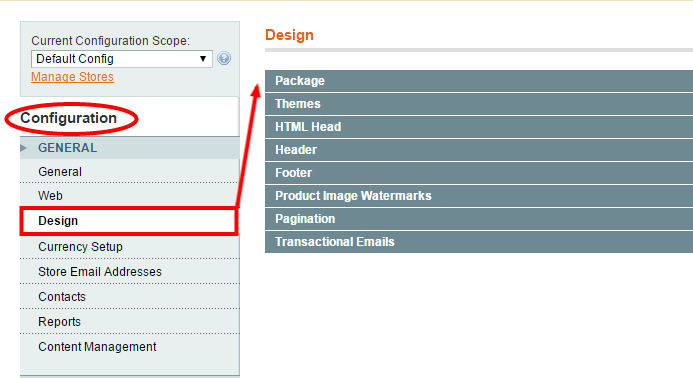Click the scope help question-mark icon

[x=224, y=58]
